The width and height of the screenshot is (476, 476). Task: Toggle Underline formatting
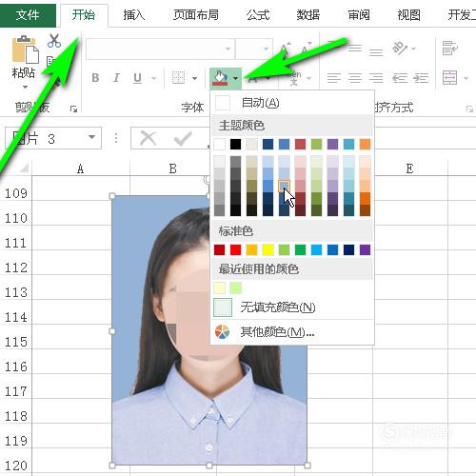(137, 78)
